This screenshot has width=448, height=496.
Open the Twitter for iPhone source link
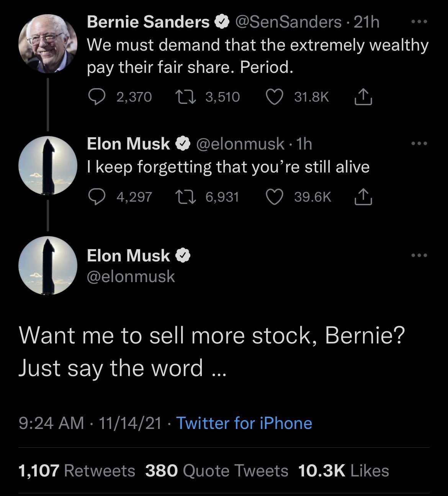[x=244, y=423]
